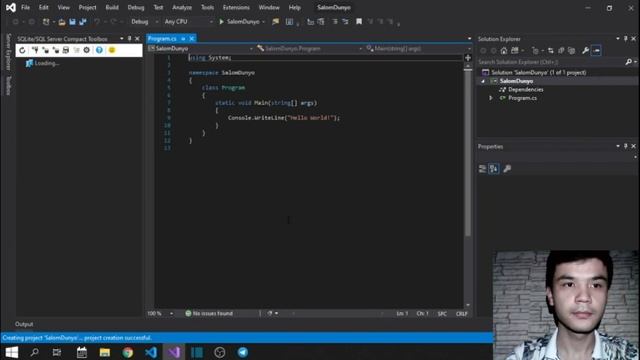Screen dimensions: 640x360
Task: Click the Search Solution Explorer field
Action: 551,62
